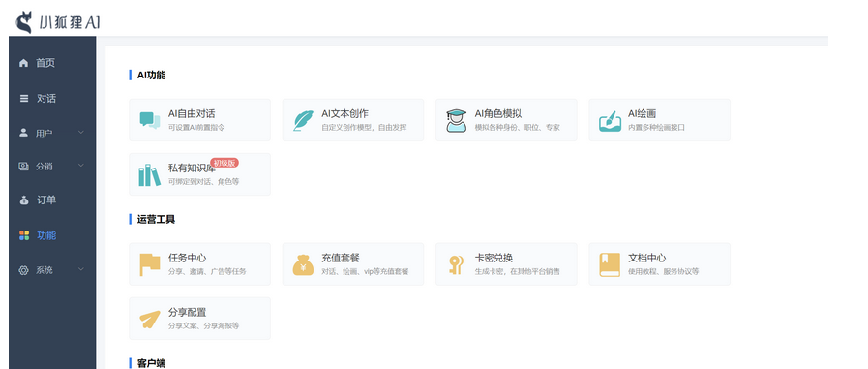Image resolution: width=868 pixels, height=369 pixels.
Task: Click the flag icon for 任务中心
Action: [150, 264]
